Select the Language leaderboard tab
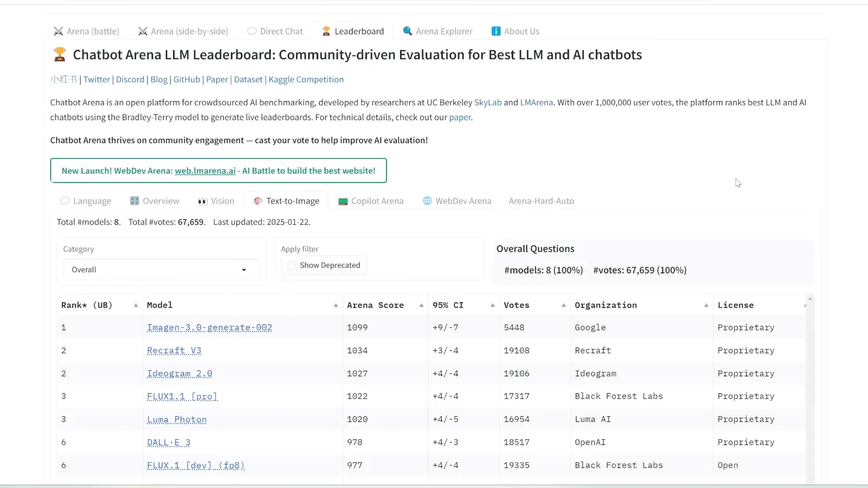The image size is (868, 488). tap(85, 201)
